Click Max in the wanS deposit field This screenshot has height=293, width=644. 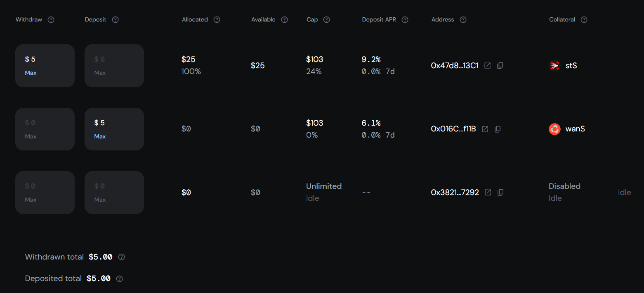pos(99,136)
